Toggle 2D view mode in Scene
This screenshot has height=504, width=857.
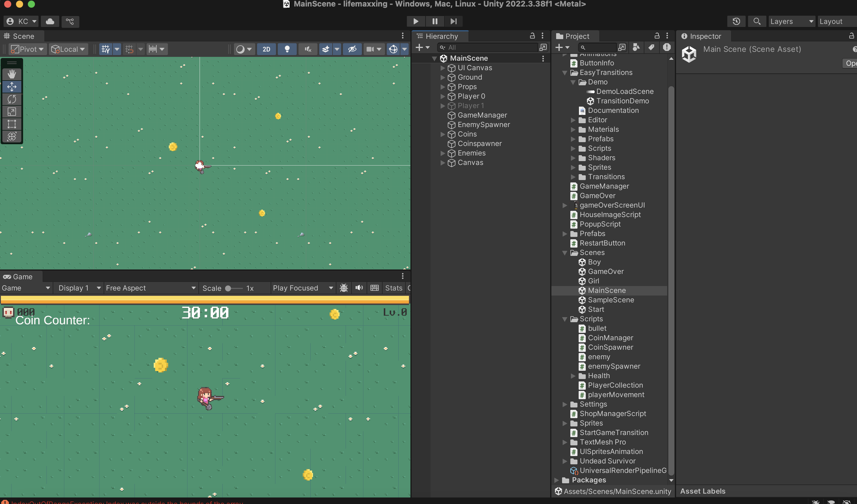pyautogui.click(x=266, y=49)
